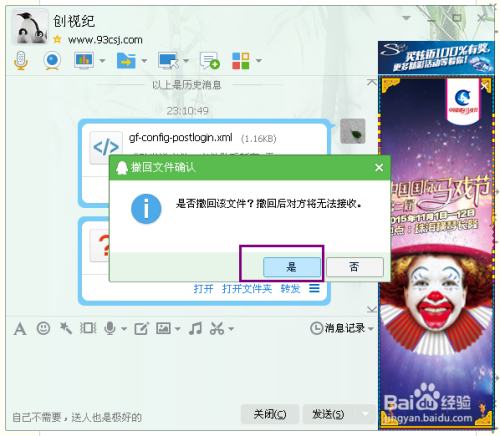The height and width of the screenshot is (436, 500).
Task: Start a voice call with microphone icon
Action: [21, 60]
